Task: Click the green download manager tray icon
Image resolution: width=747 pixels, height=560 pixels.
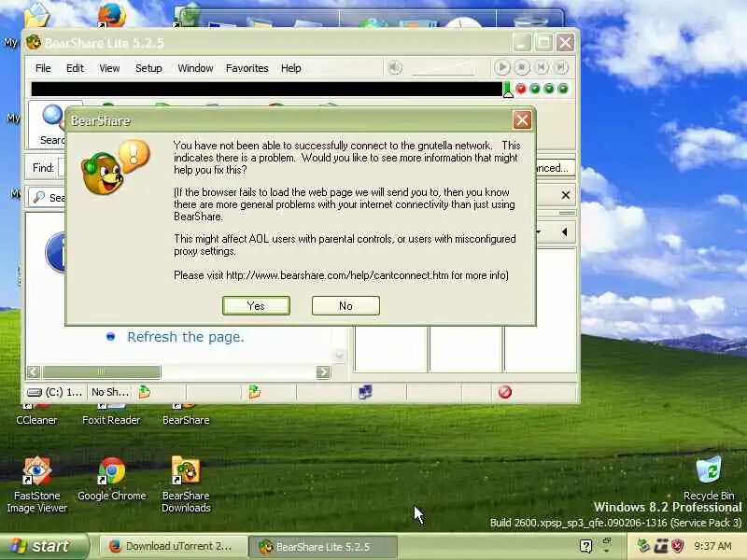Action: 643,546
